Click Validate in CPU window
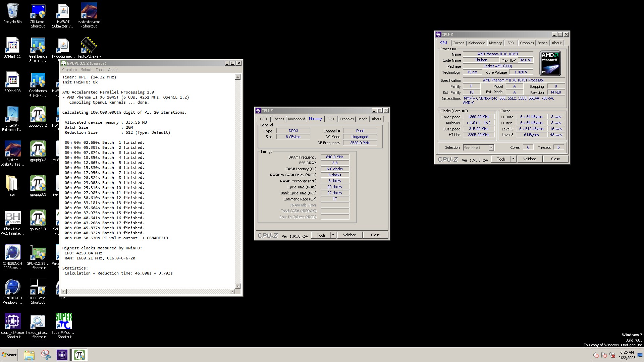The image size is (644, 362). pyautogui.click(x=530, y=159)
